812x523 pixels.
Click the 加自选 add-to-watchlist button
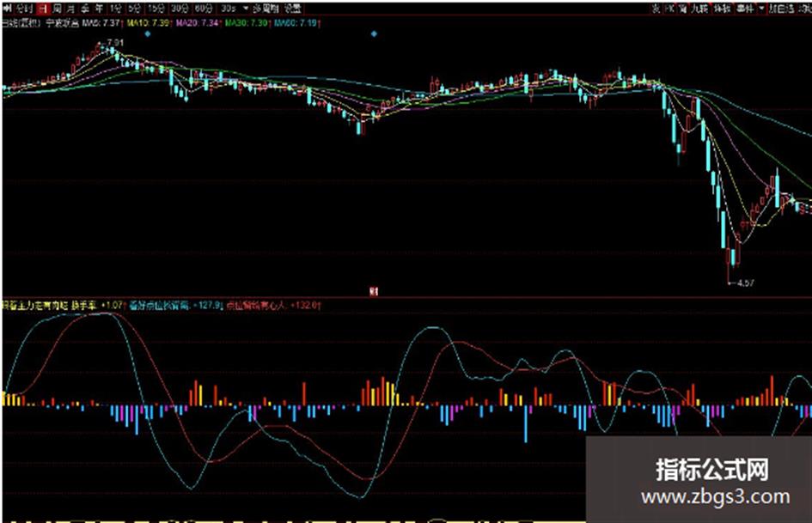pos(781,9)
